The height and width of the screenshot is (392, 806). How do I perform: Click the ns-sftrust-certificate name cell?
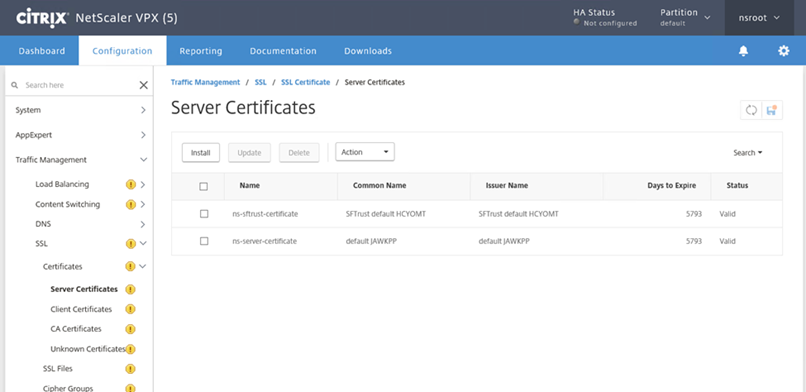point(265,214)
